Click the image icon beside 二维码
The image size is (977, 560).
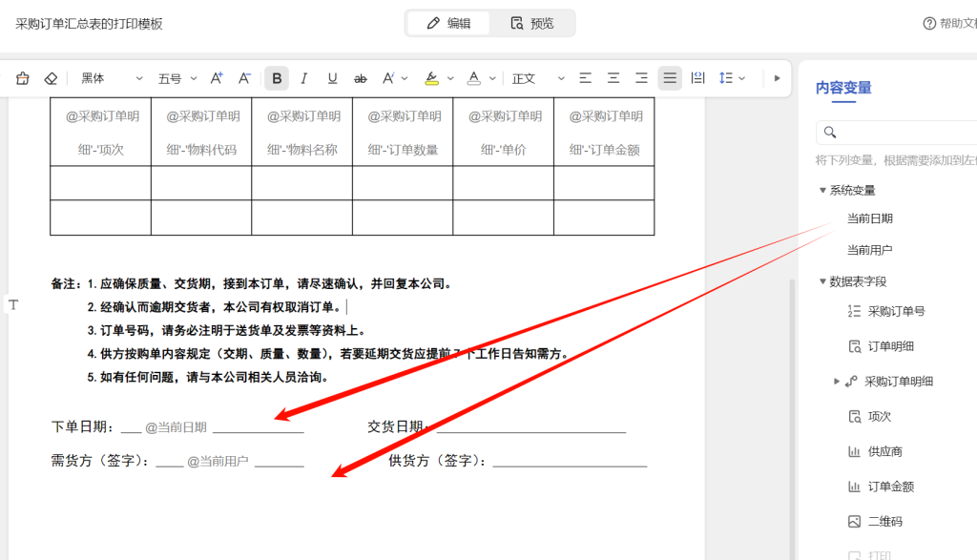[854, 522]
